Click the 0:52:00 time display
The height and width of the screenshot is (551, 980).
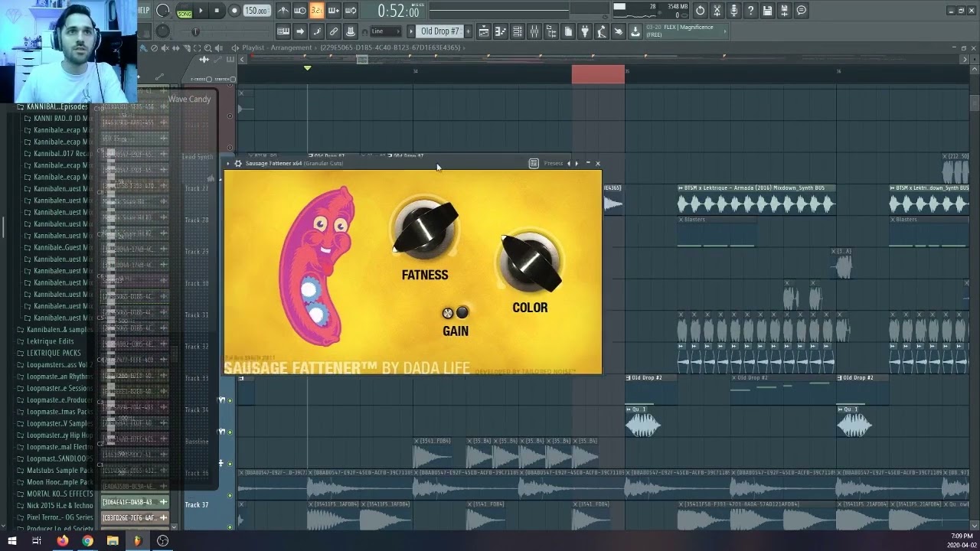point(398,11)
